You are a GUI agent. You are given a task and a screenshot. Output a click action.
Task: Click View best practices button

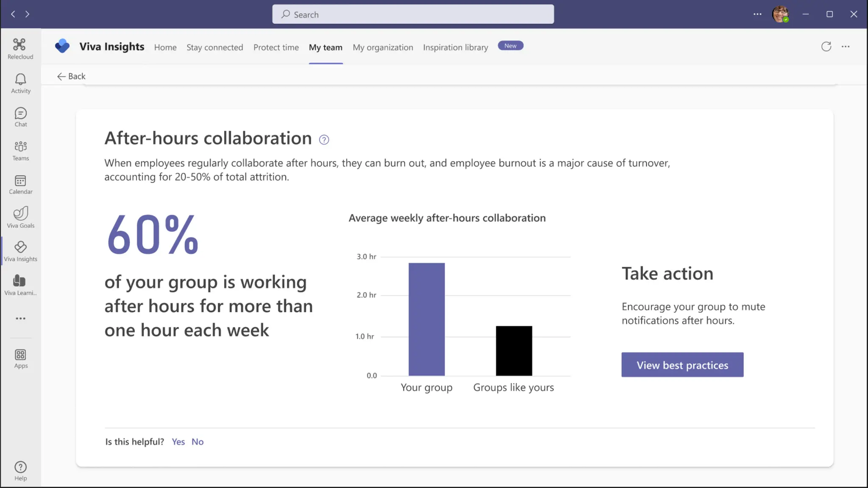tap(682, 365)
